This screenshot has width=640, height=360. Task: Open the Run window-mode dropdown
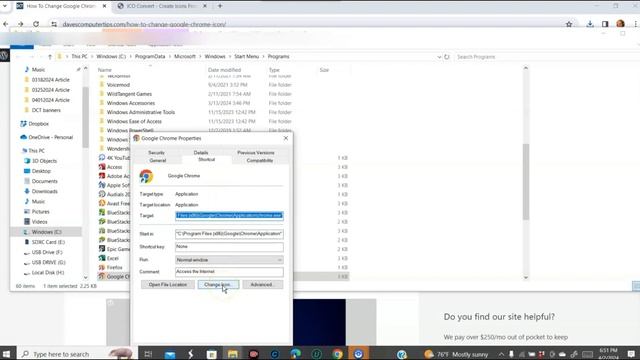click(x=229, y=260)
